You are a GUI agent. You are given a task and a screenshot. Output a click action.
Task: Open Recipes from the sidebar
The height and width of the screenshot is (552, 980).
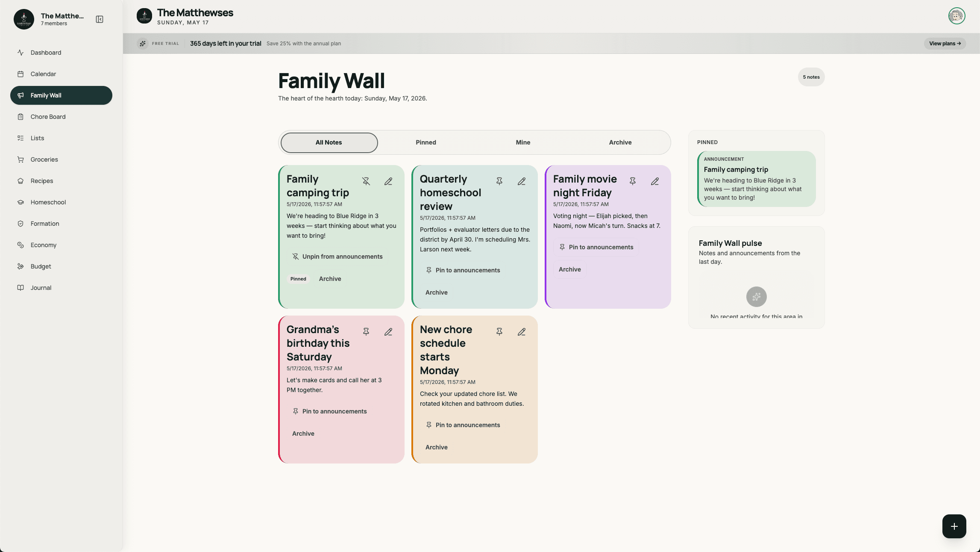pyautogui.click(x=61, y=181)
